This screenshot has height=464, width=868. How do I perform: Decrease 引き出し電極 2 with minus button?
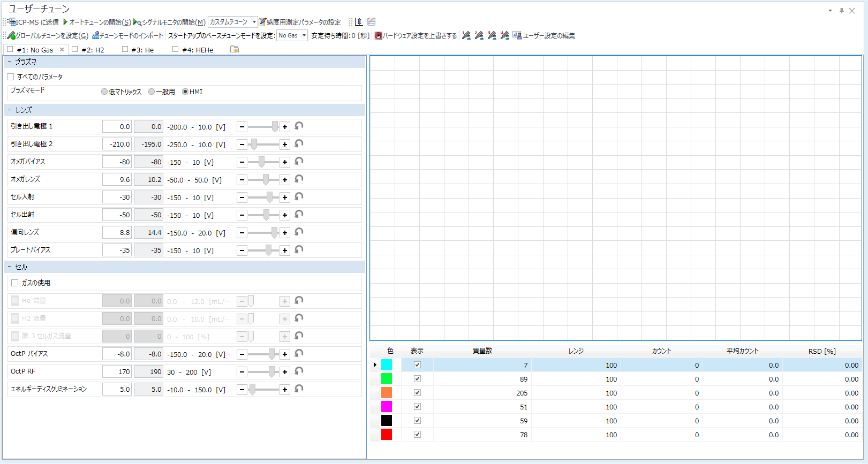point(242,144)
